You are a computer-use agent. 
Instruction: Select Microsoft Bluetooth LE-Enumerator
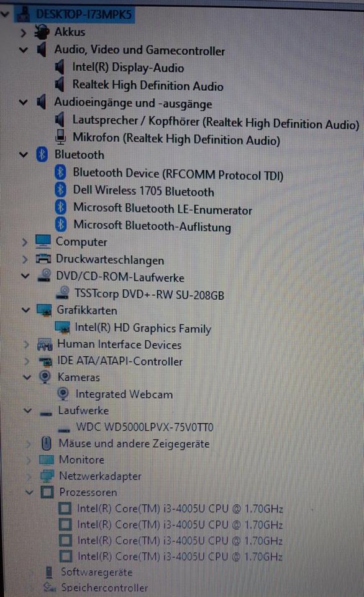163,209
